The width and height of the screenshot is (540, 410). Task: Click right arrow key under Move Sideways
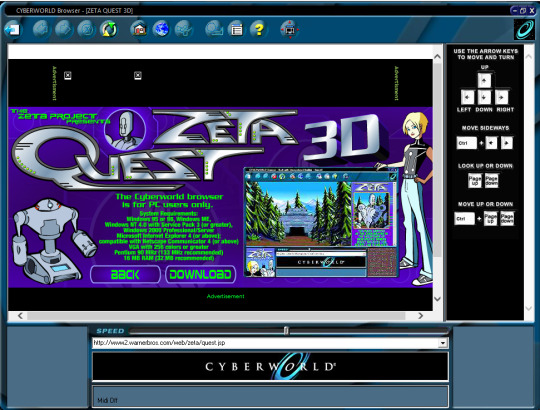[507, 143]
